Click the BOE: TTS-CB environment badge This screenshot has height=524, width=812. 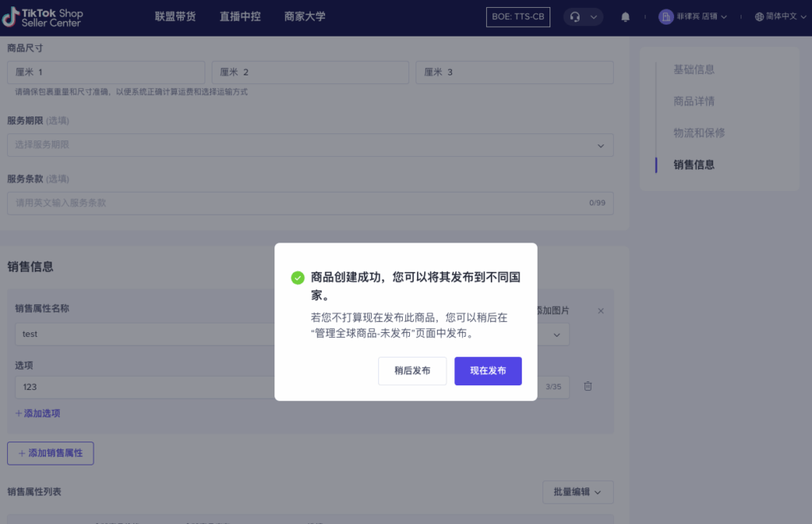tap(518, 16)
